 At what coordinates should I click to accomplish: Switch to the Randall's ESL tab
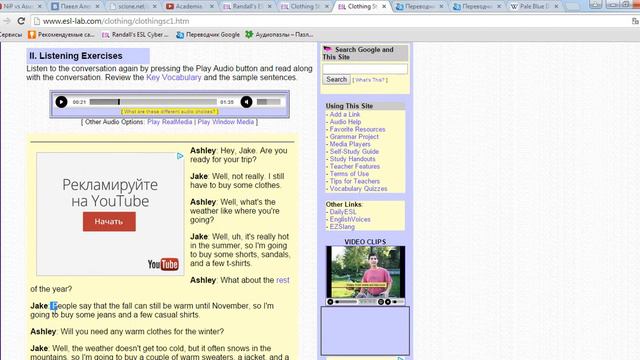click(245, 7)
